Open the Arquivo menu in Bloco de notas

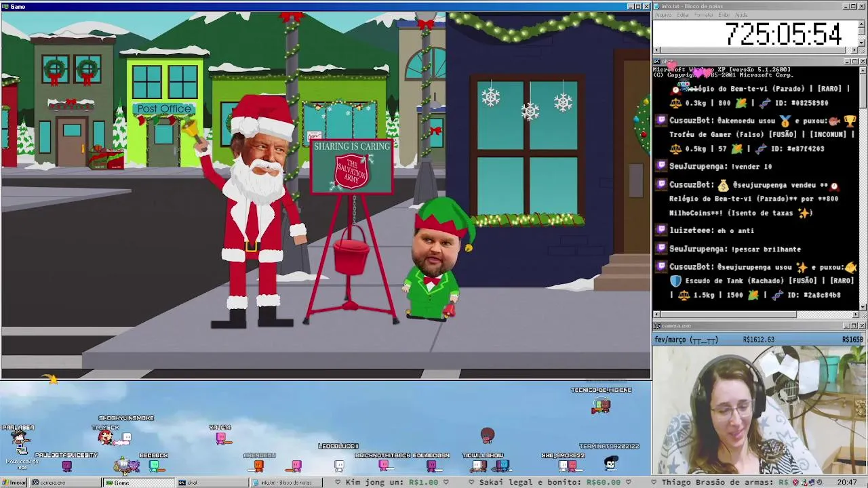[x=663, y=15]
